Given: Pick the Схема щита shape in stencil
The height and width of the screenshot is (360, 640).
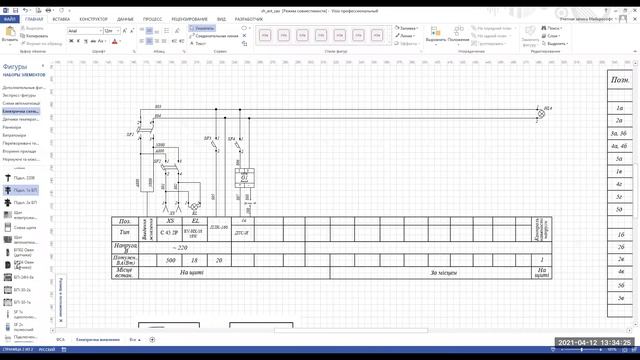Looking at the screenshot, I should 20,227.
